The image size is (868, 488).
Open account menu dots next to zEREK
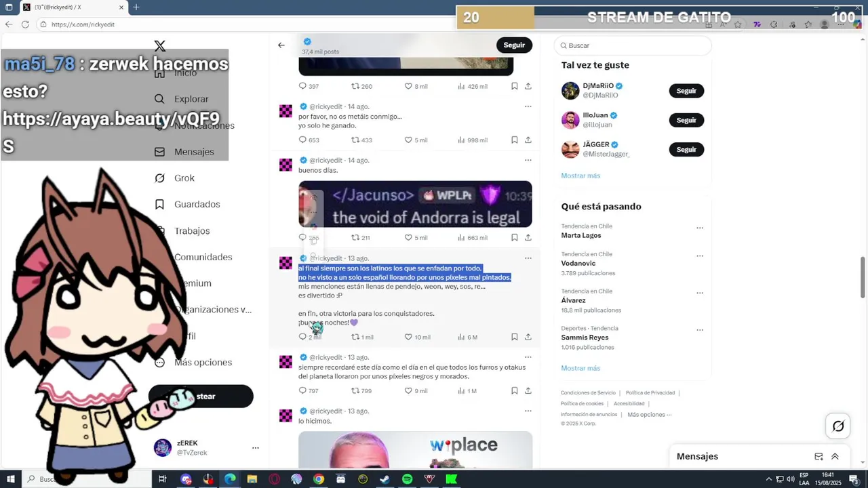pos(256,448)
